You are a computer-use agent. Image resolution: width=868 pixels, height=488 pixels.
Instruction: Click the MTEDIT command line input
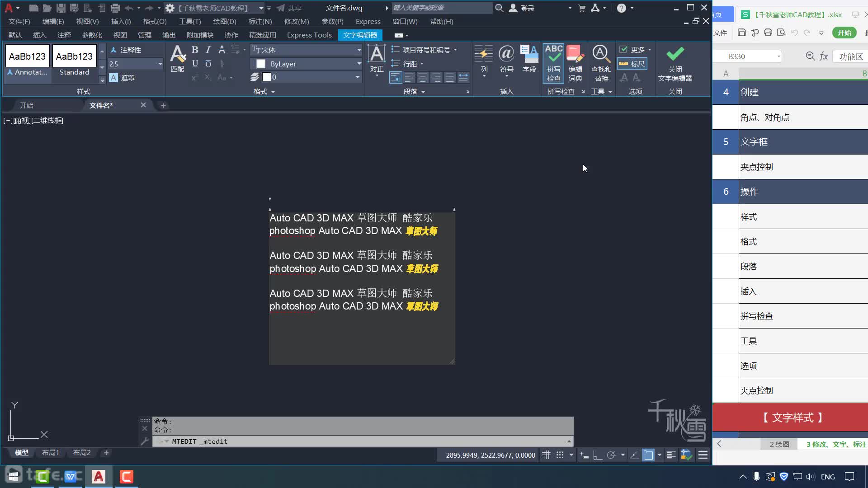pyautogui.click(x=363, y=441)
